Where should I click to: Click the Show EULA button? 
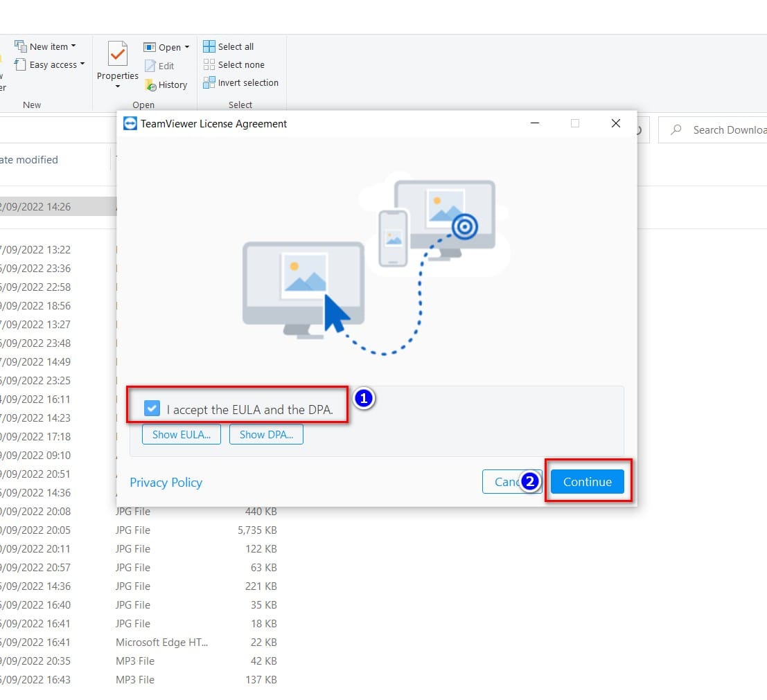182,435
